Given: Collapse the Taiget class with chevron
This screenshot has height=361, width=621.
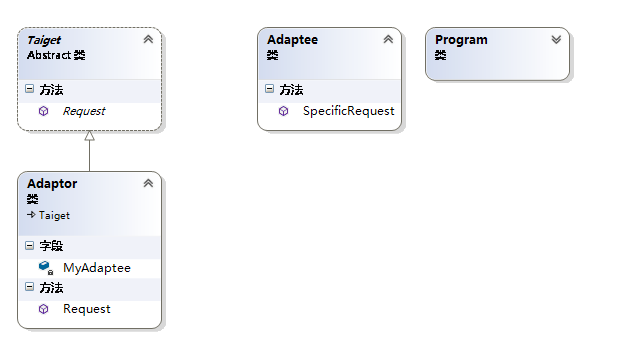Looking at the screenshot, I should 148,39.
